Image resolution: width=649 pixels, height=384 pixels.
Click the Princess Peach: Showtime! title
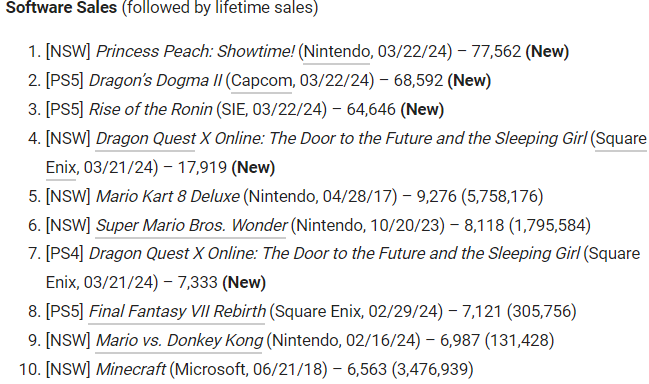pyautogui.click(x=195, y=52)
